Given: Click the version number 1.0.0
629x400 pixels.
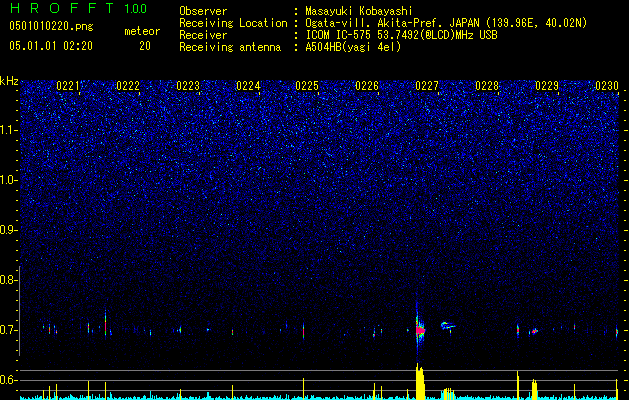Looking at the screenshot, I should point(136,9).
